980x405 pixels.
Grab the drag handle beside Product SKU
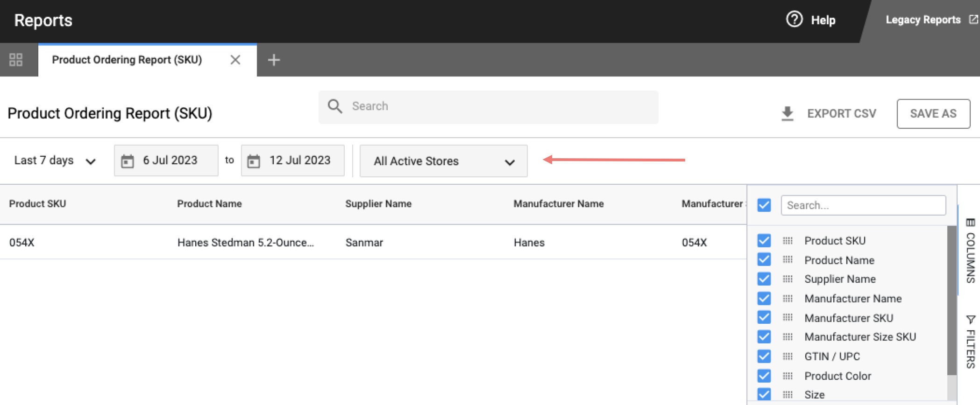click(x=788, y=241)
